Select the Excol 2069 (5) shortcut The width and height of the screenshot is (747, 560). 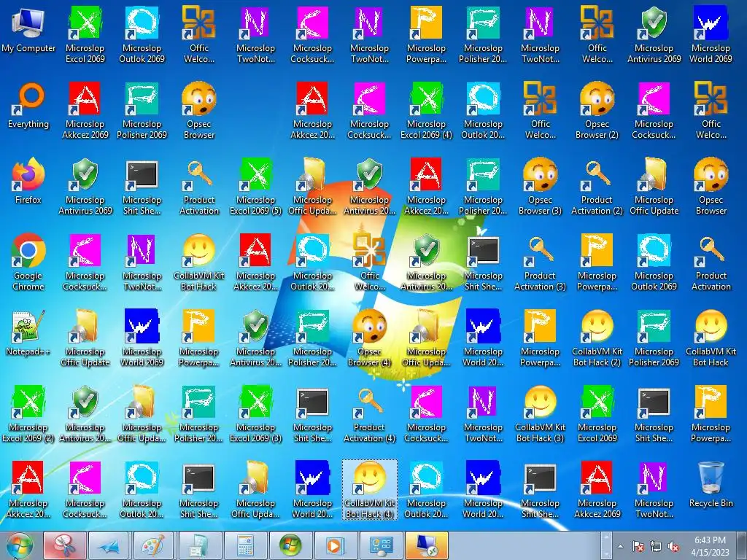point(256,186)
